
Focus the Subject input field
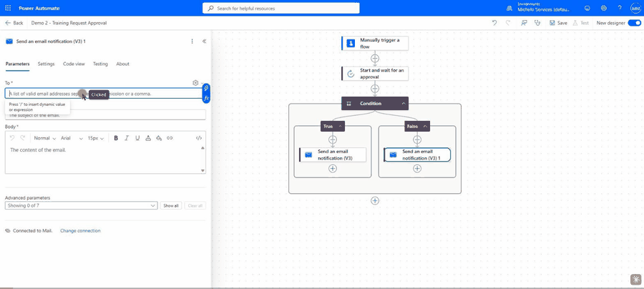pos(105,114)
